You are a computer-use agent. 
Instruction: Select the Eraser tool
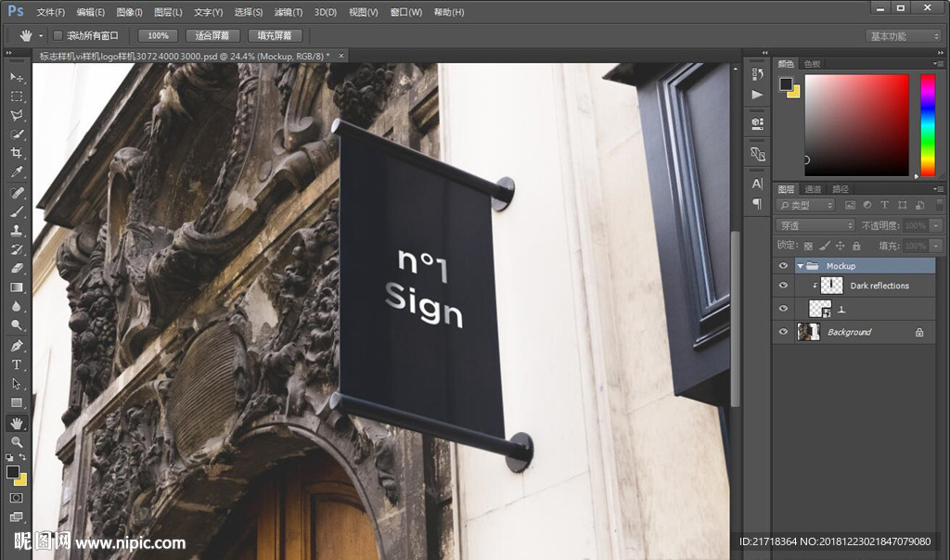click(17, 268)
